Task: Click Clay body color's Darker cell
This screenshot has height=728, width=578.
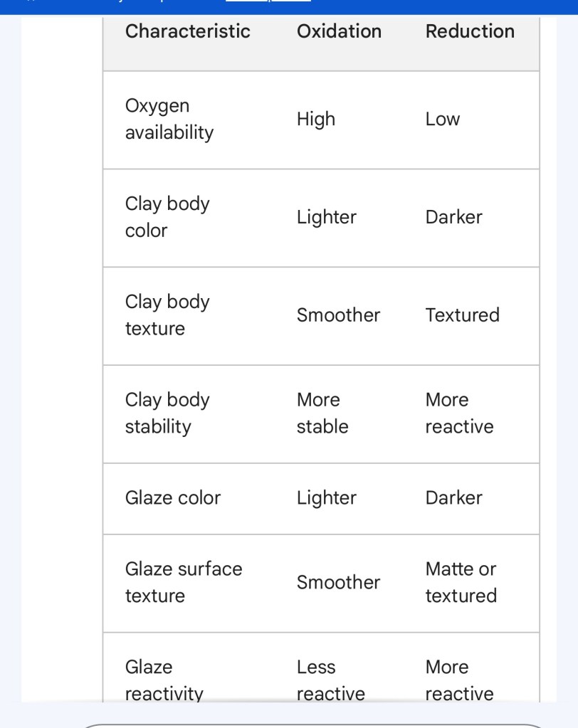Action: 454,217
